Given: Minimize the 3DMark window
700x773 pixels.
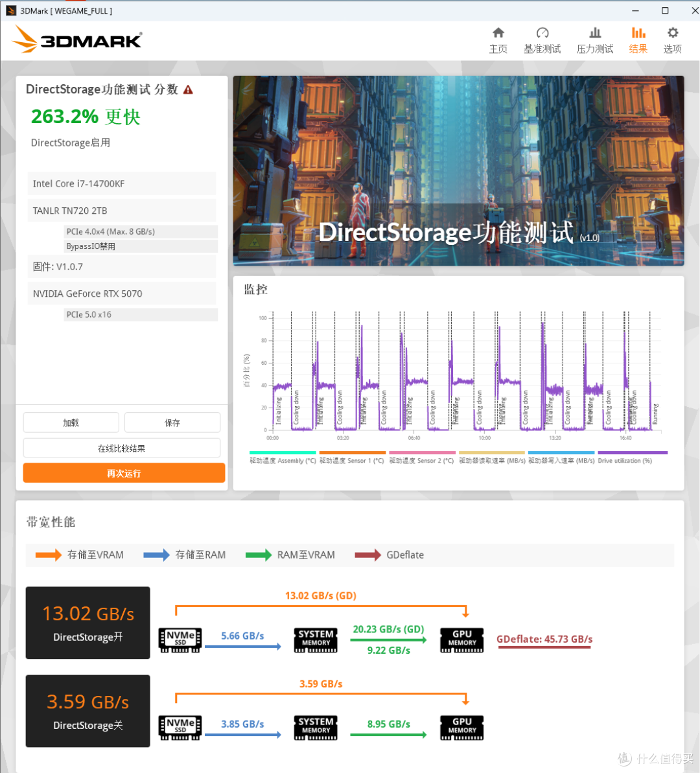Looking at the screenshot, I should click(635, 10).
